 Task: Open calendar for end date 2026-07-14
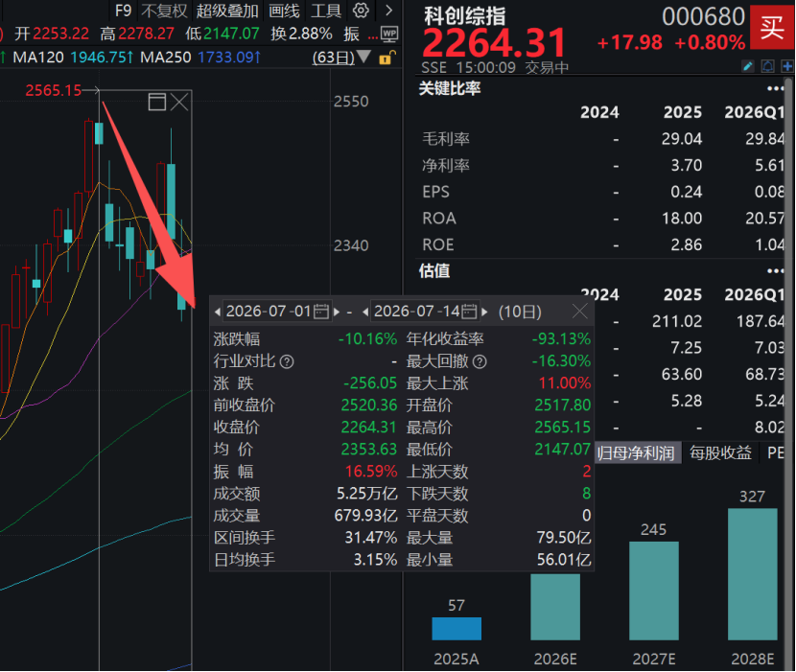[469, 312]
